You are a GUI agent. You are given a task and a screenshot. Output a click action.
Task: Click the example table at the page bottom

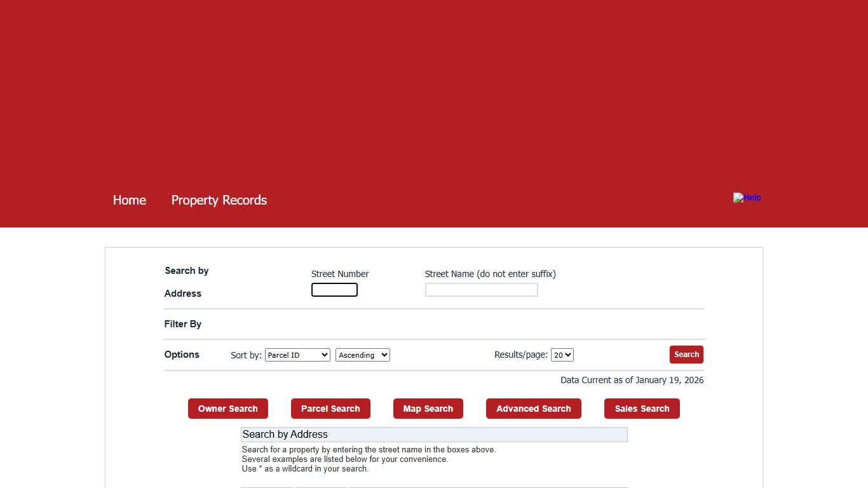(x=434, y=487)
